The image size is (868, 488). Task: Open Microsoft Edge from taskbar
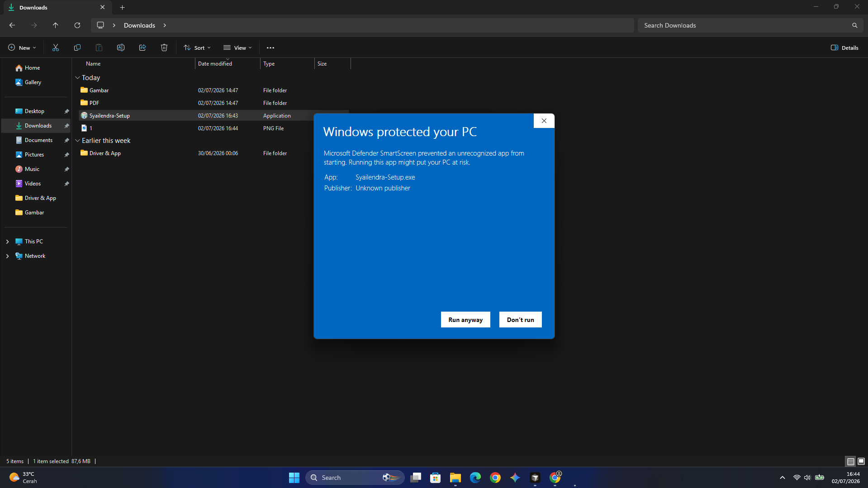click(475, 478)
